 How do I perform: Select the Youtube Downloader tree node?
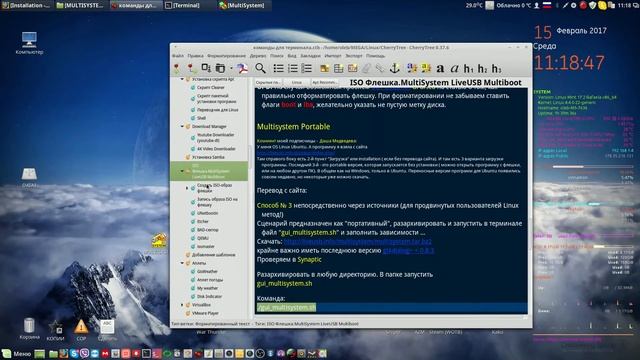[x=216, y=138]
